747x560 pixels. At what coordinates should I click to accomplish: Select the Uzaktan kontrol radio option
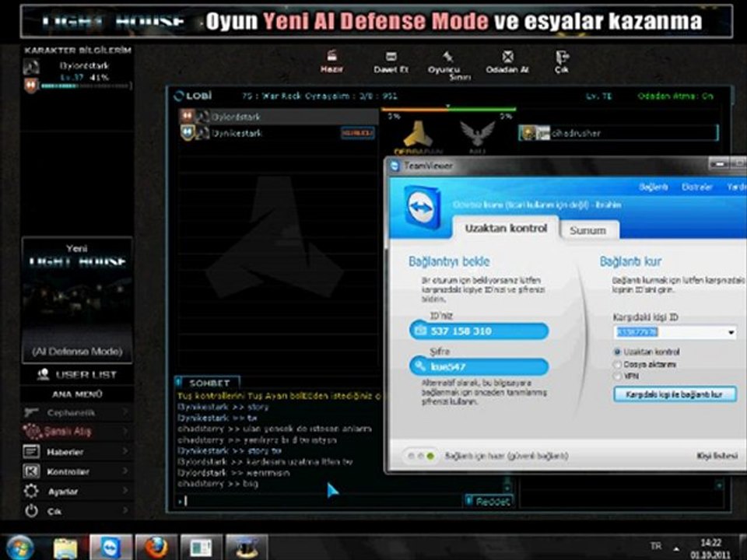coord(617,352)
